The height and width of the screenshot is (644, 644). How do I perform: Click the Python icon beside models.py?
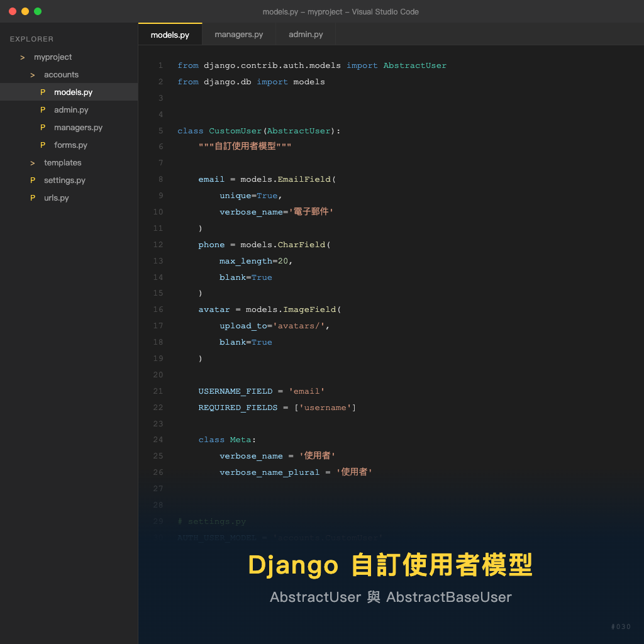pos(43,92)
